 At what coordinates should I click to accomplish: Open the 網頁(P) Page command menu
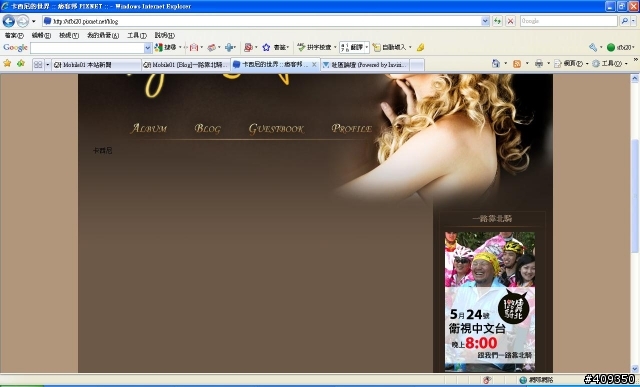point(571,64)
